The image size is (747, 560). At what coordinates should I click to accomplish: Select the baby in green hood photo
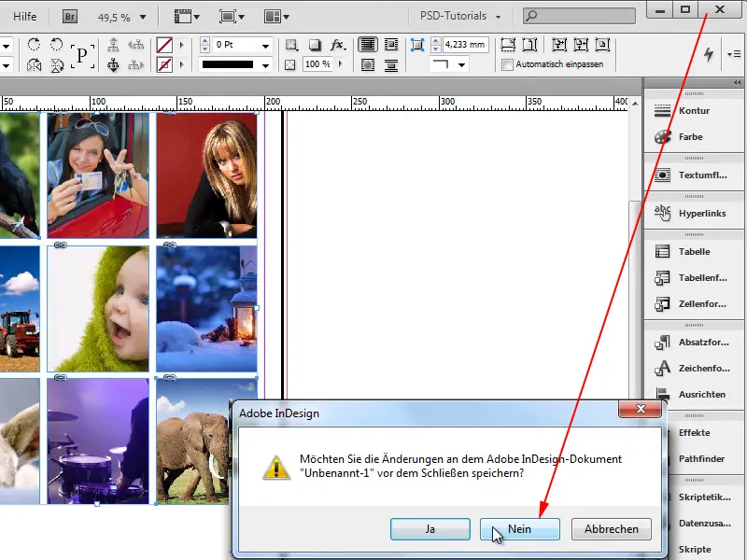pos(98,309)
